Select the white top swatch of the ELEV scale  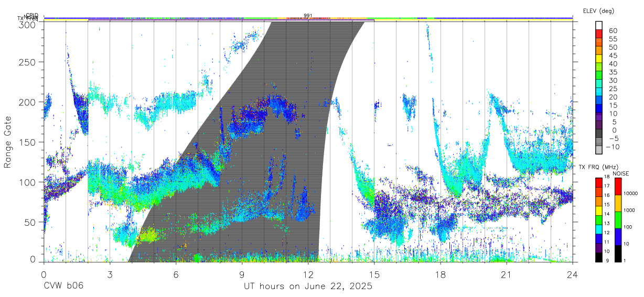click(x=599, y=26)
